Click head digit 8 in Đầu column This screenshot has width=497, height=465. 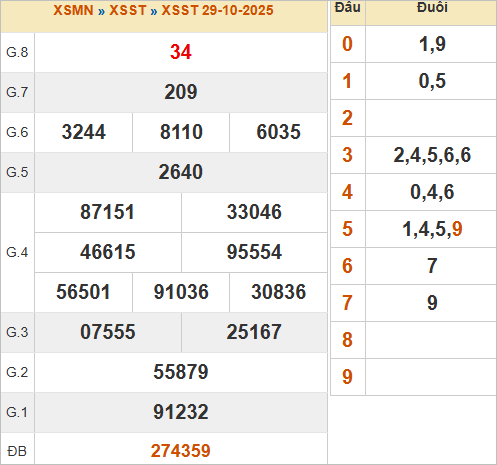pos(347,340)
